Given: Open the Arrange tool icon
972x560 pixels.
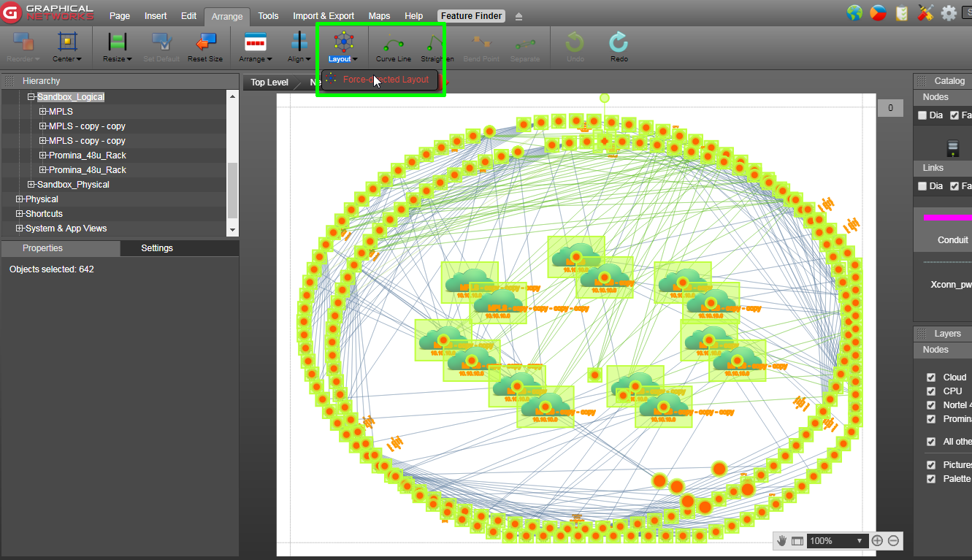Looking at the screenshot, I should tap(255, 43).
